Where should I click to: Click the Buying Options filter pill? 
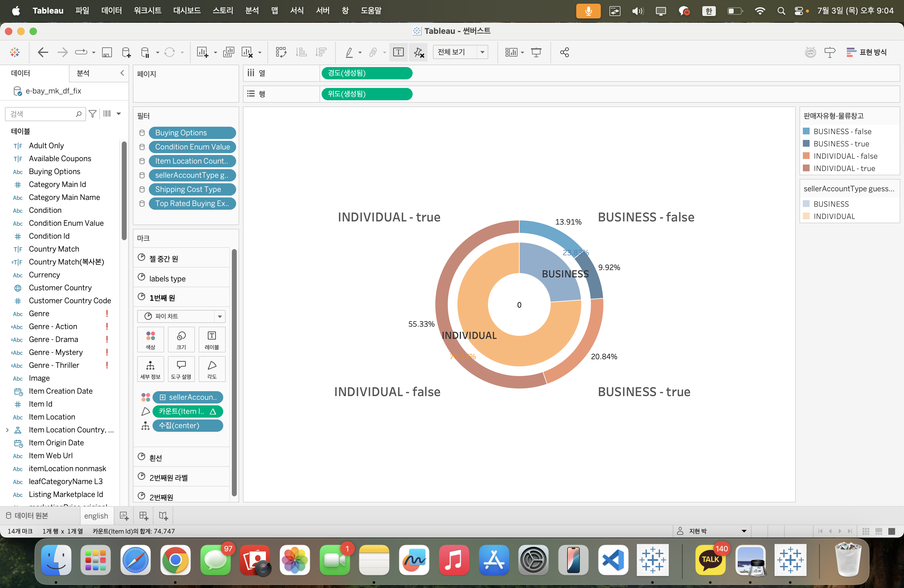[x=192, y=133]
